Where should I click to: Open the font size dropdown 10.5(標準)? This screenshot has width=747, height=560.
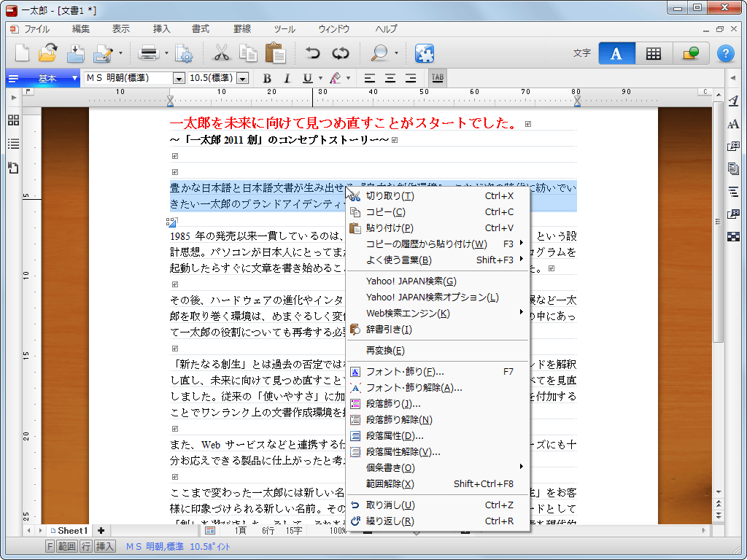click(243, 78)
